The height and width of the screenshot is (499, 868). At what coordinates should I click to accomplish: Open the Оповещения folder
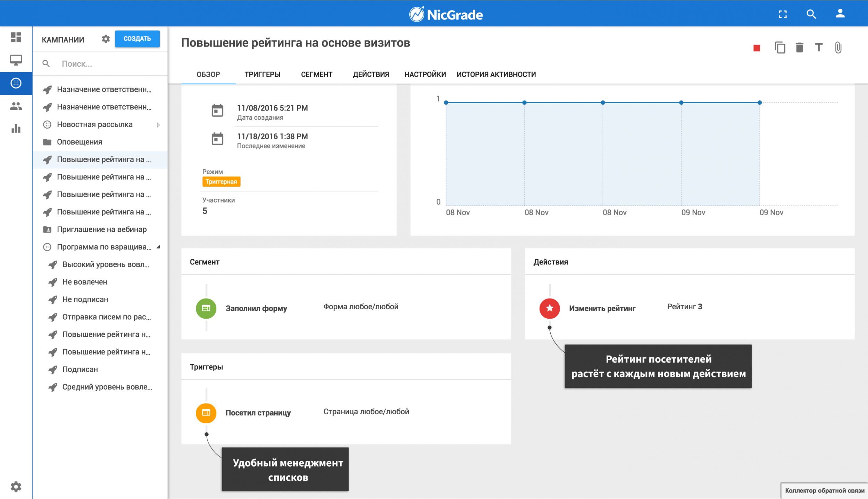(80, 142)
